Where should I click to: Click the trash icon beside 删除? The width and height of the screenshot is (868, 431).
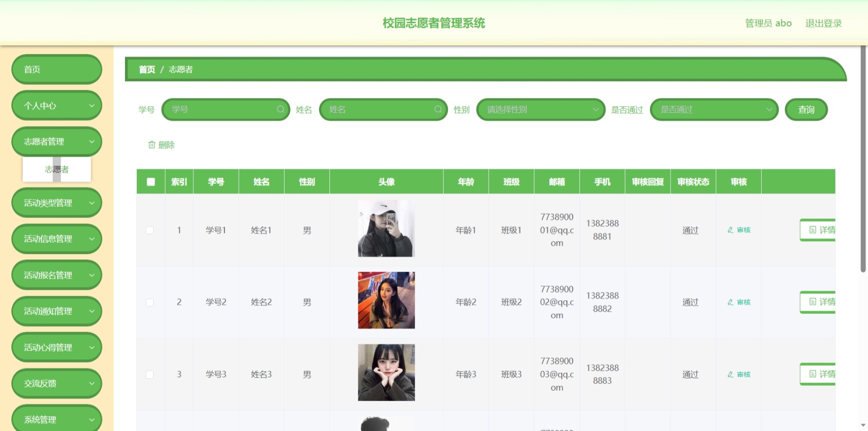152,145
